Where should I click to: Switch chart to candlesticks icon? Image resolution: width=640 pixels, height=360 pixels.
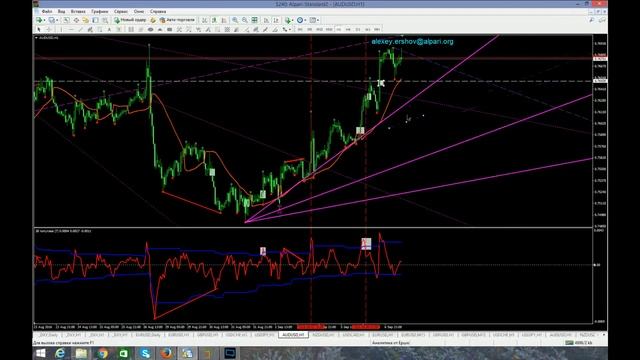point(214,20)
